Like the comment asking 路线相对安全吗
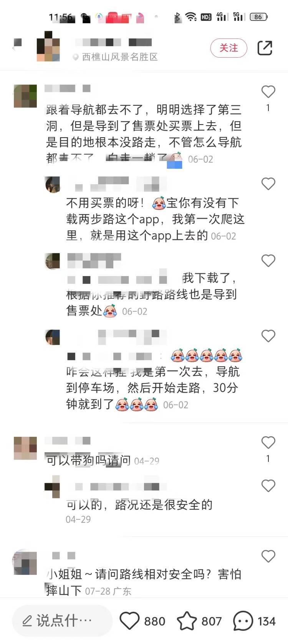This screenshot has height=644, width=288. pos(268,556)
